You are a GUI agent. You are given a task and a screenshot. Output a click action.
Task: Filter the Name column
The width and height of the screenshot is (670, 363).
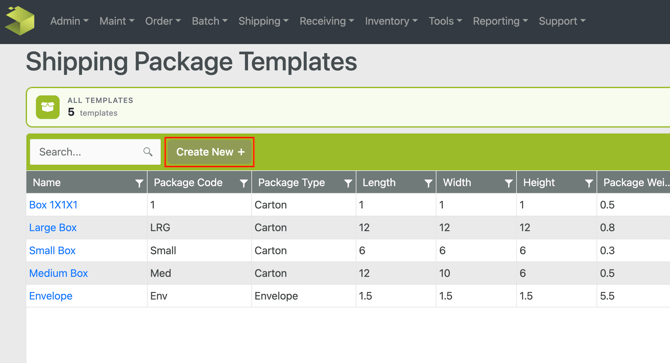[139, 183]
